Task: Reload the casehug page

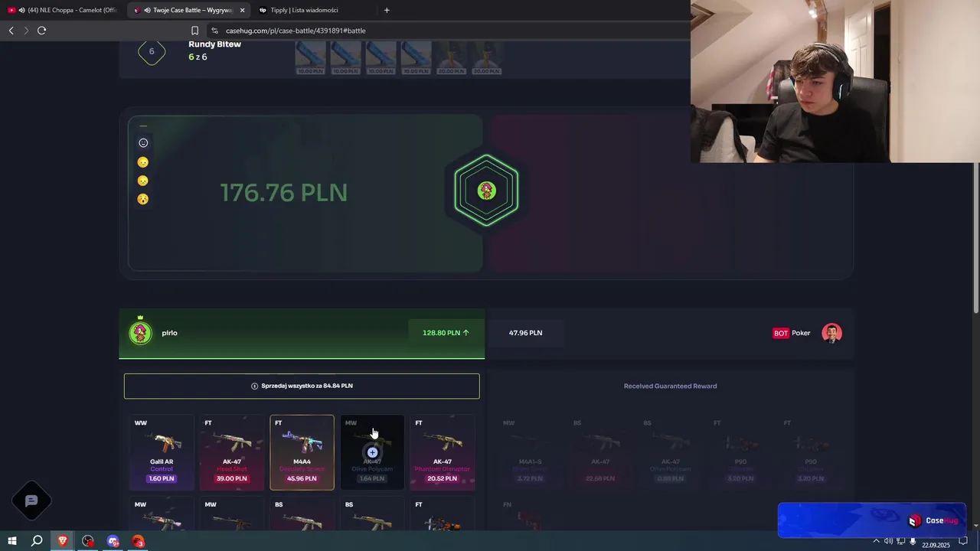Action: (41, 31)
